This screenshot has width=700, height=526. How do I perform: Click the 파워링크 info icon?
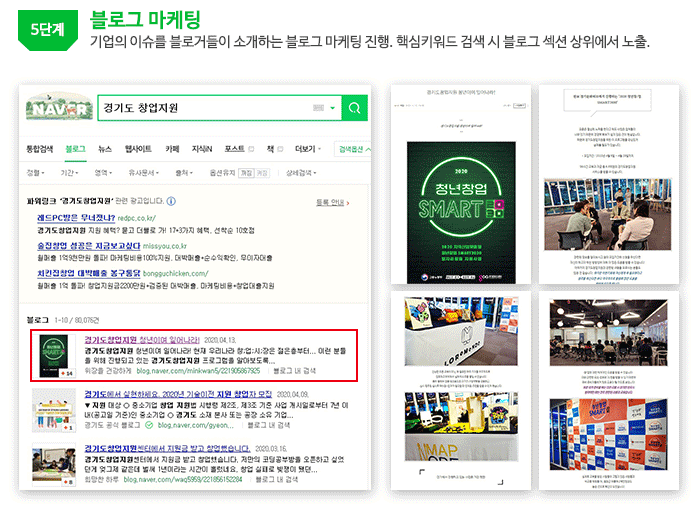pyautogui.click(x=171, y=201)
